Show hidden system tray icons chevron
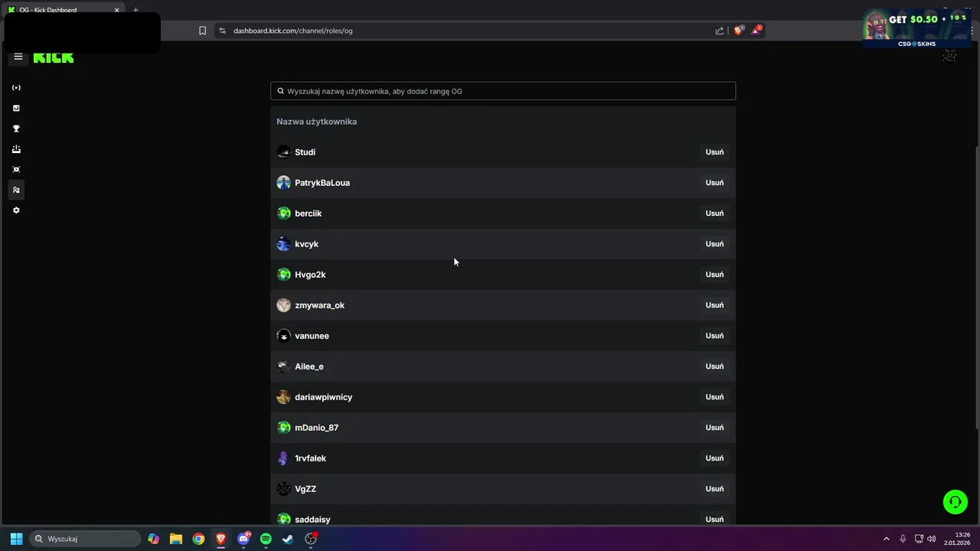The height and width of the screenshot is (551, 980). [x=887, y=539]
